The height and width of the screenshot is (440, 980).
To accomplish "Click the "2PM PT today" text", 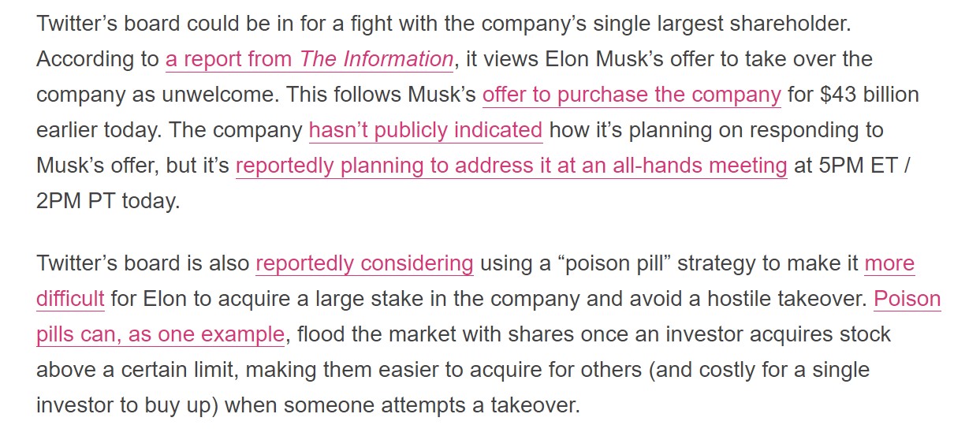I will click(x=108, y=200).
